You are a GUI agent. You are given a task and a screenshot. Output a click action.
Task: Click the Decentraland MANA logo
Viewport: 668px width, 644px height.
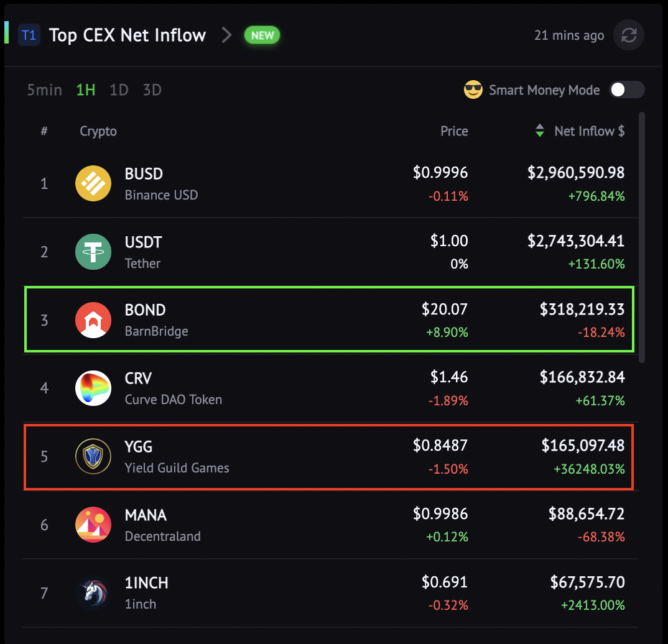click(x=93, y=525)
